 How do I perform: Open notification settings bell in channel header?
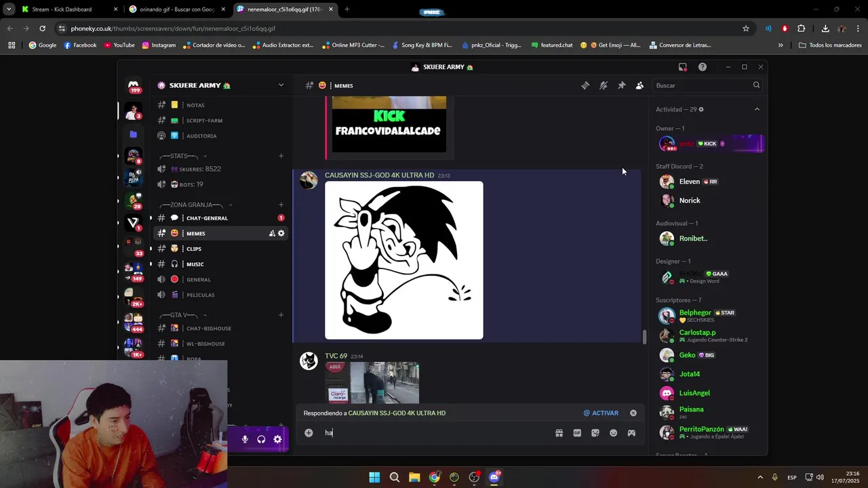point(603,85)
